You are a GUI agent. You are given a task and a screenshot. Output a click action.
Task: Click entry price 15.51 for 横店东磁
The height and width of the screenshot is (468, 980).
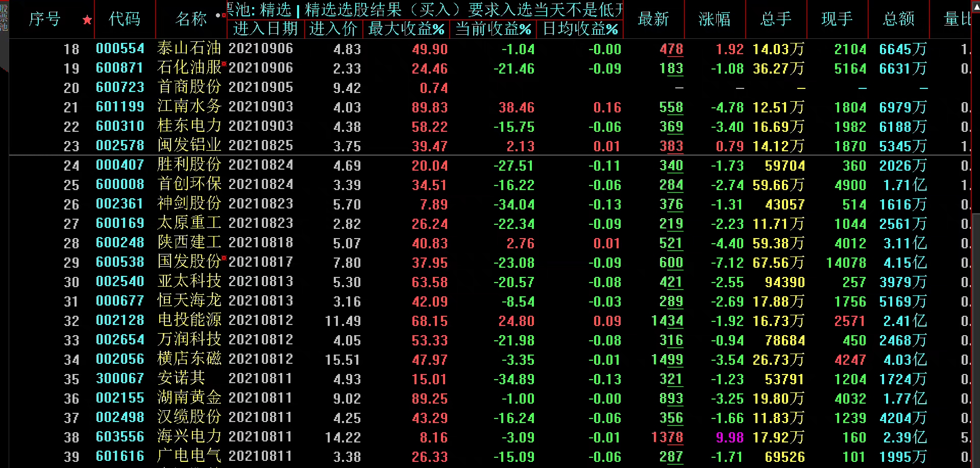(342, 360)
